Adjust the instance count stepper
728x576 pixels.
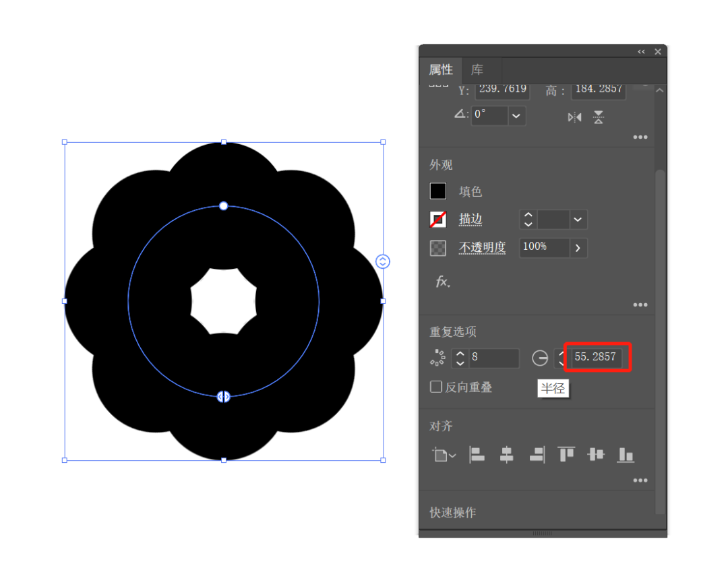point(460,358)
